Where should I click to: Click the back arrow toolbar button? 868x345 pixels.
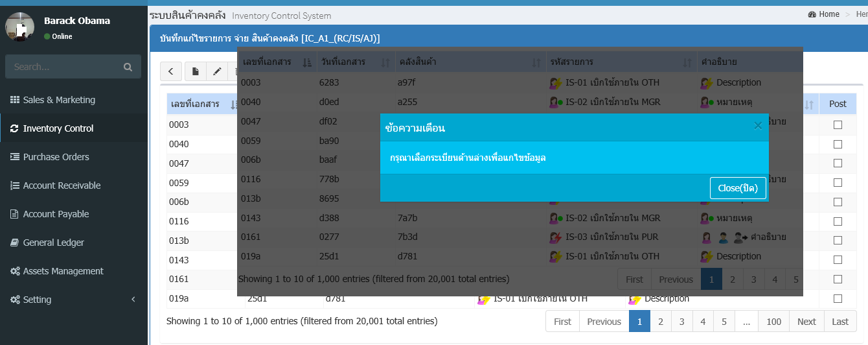(x=170, y=71)
